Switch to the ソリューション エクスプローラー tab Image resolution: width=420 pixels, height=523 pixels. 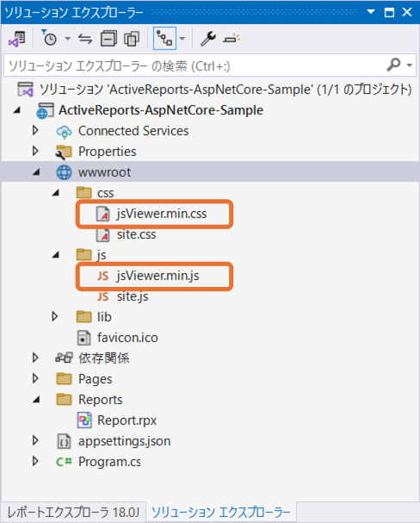coord(221,512)
